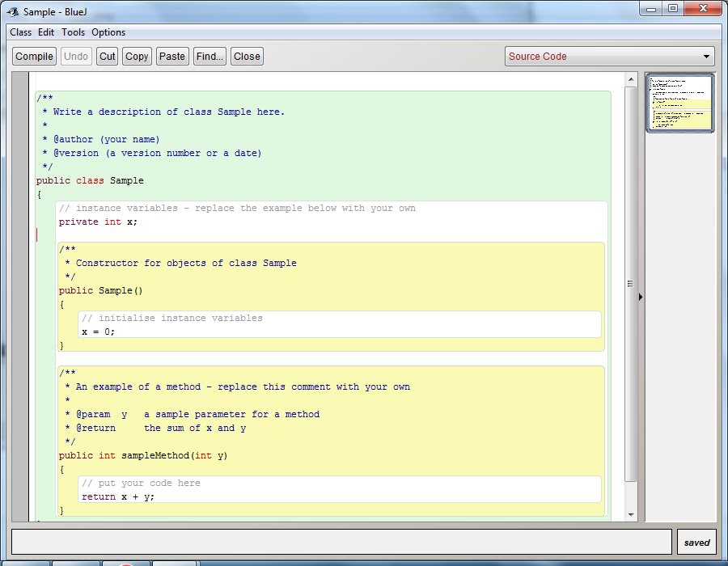Open the Edit menu
728x566 pixels.
[45, 32]
